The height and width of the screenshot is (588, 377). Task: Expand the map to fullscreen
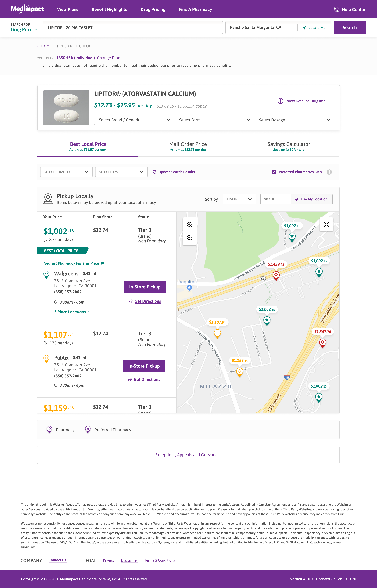point(326,224)
